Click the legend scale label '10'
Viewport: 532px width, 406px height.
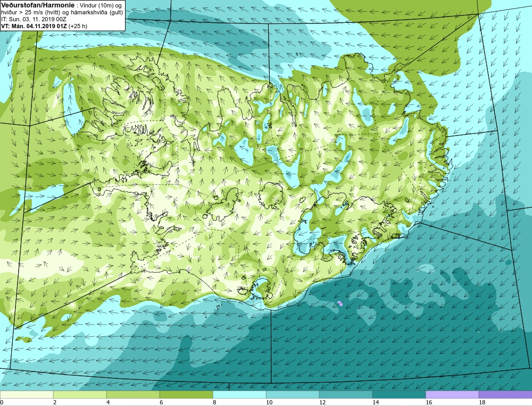click(269, 402)
